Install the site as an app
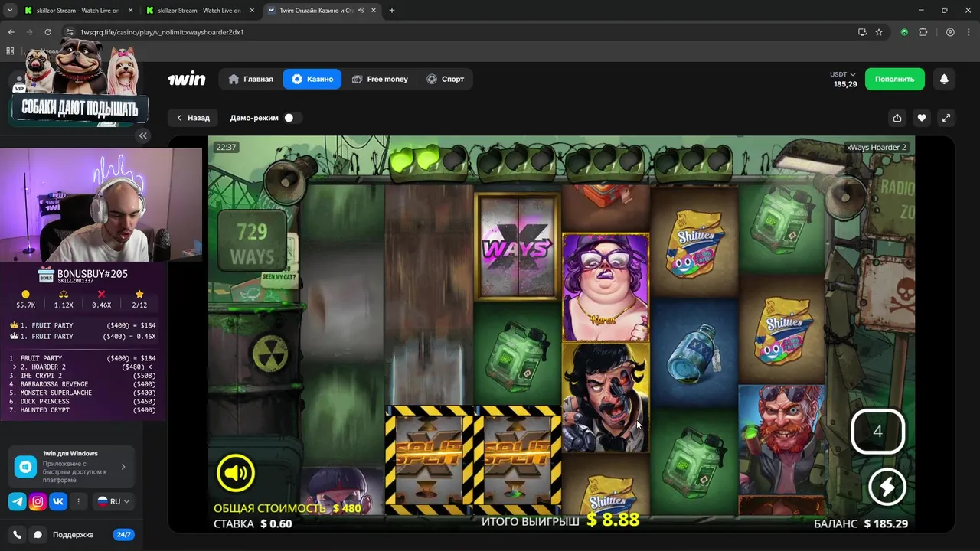This screenshot has width=980, height=551. (x=862, y=32)
